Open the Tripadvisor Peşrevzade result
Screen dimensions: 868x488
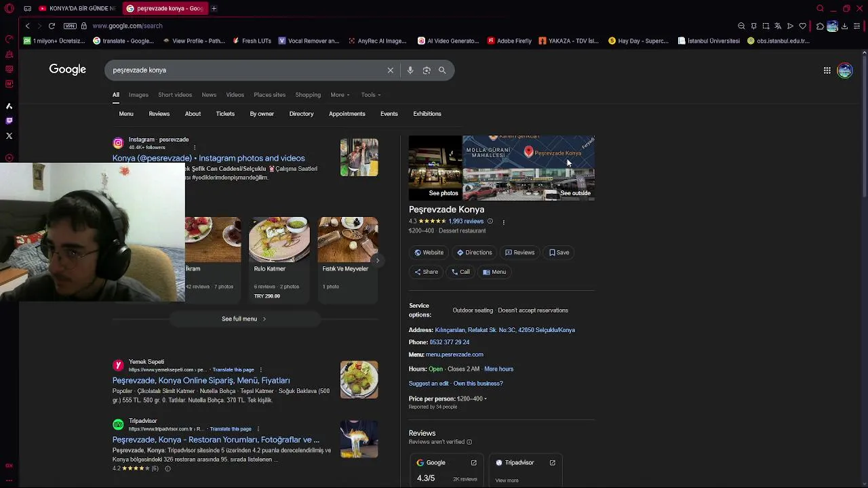[x=216, y=440]
